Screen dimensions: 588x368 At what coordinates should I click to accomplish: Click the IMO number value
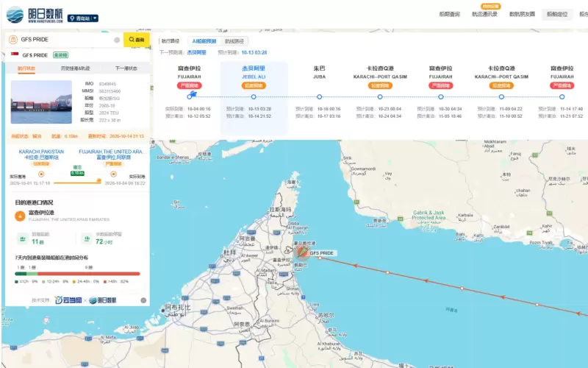point(107,84)
